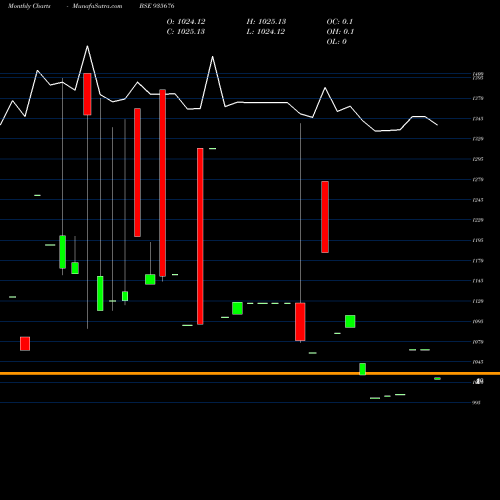Click the 'MunafaSutra.com' watermark label
Image resolution: width=500 pixels, height=500 pixels.
tap(97, 6)
